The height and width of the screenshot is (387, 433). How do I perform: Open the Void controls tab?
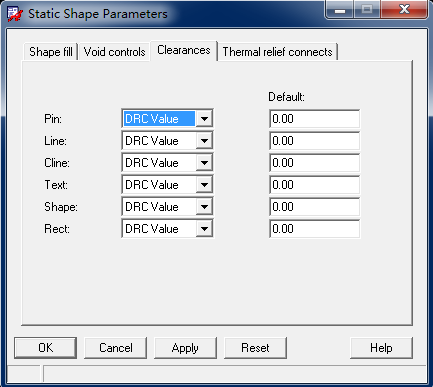tap(114, 52)
